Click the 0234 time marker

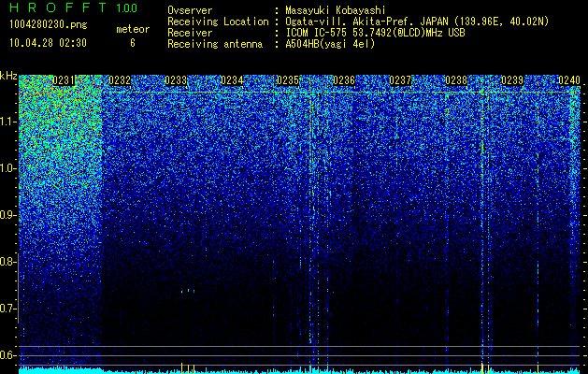[x=232, y=80]
